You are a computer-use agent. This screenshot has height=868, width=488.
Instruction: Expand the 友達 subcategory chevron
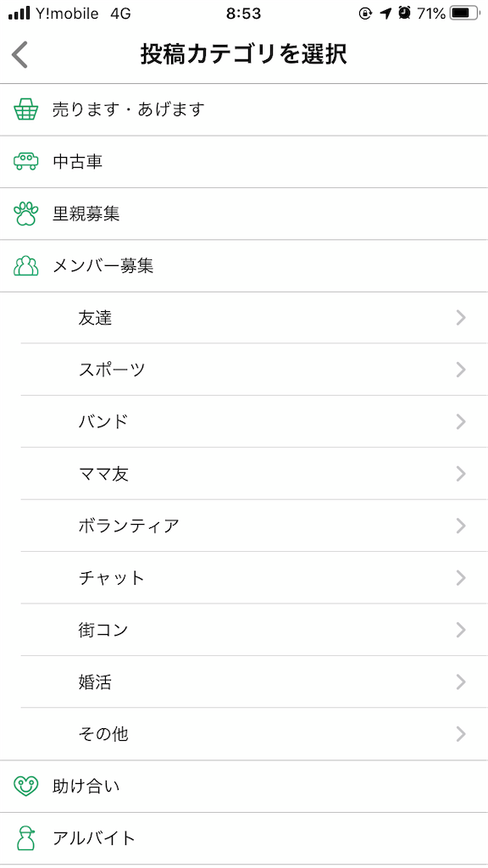coord(460,318)
